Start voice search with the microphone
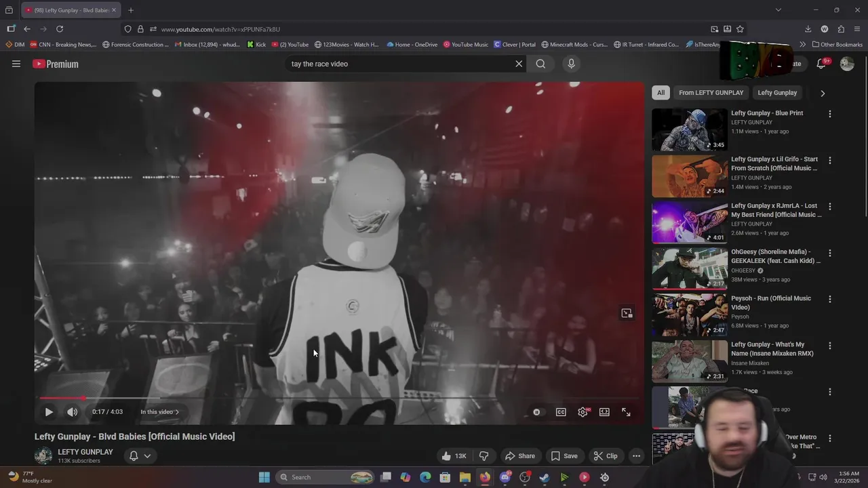Screen dimensions: 868x488 click(571, 64)
